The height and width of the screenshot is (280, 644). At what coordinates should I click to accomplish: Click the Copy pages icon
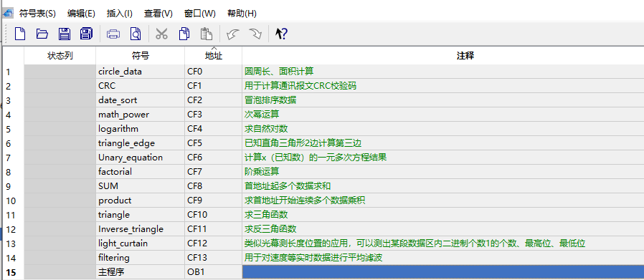click(x=184, y=34)
